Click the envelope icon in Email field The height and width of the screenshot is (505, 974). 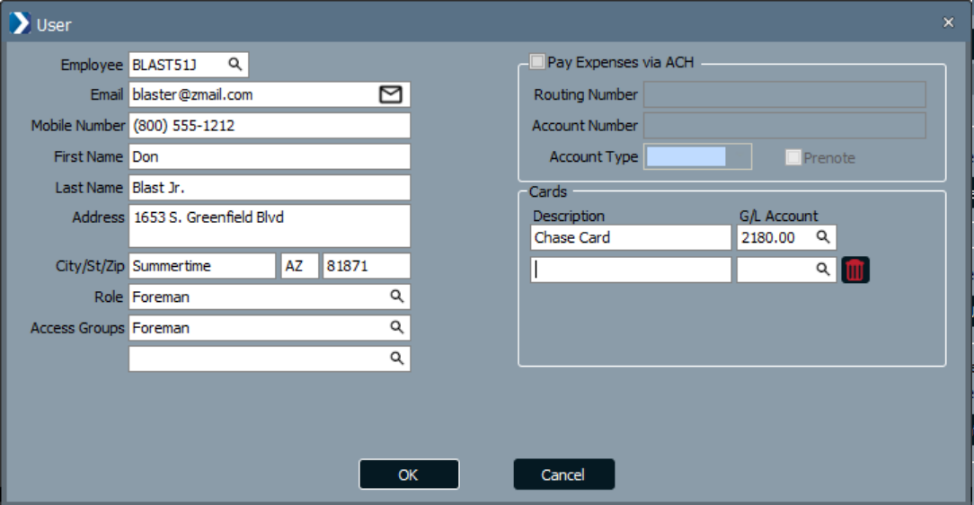390,95
